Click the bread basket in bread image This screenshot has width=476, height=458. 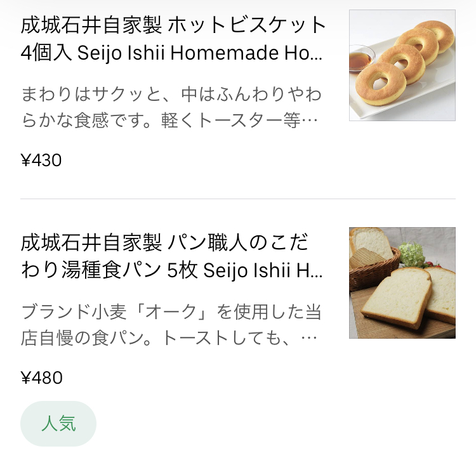coord(375,267)
